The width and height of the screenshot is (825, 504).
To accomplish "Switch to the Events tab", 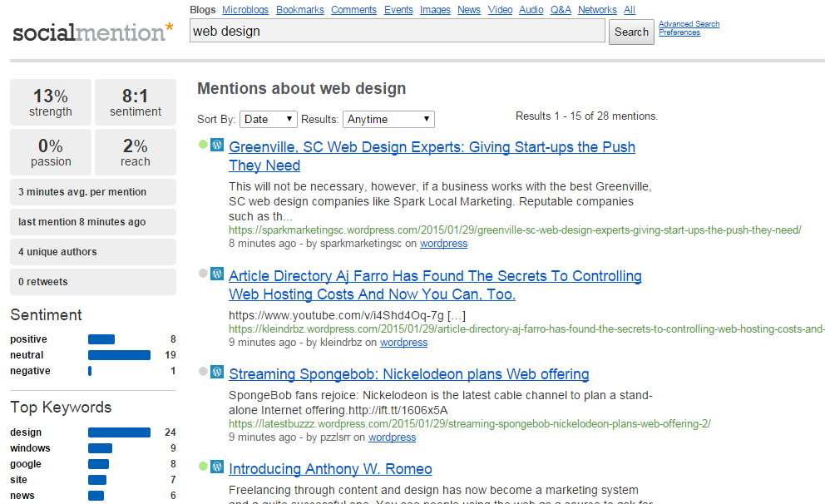I will point(398,9).
